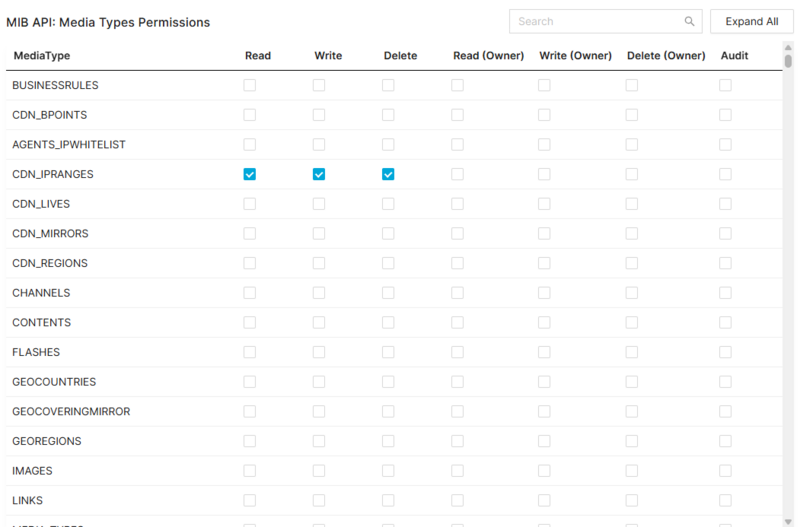This screenshot has width=800, height=527.
Task: Check Read for LINKS row
Action: (250, 500)
